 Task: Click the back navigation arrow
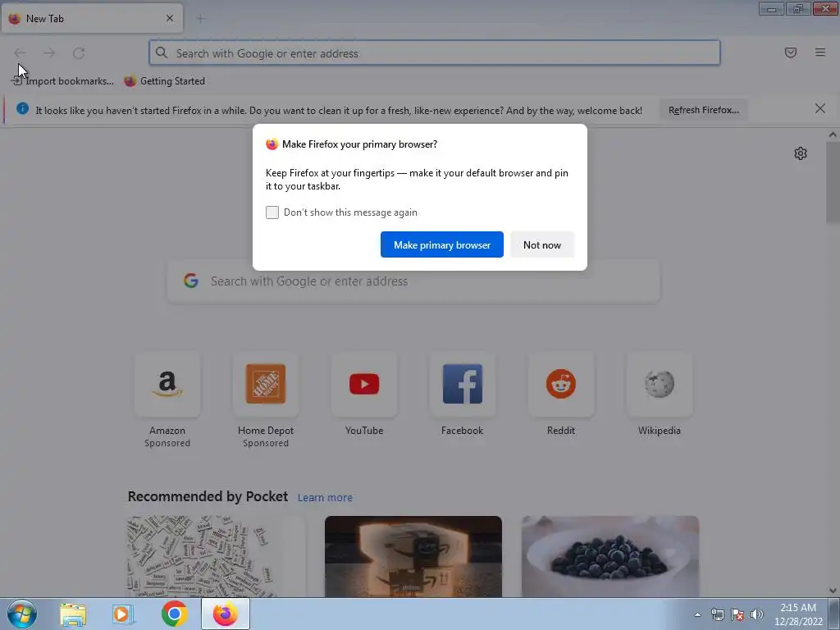[x=20, y=52]
